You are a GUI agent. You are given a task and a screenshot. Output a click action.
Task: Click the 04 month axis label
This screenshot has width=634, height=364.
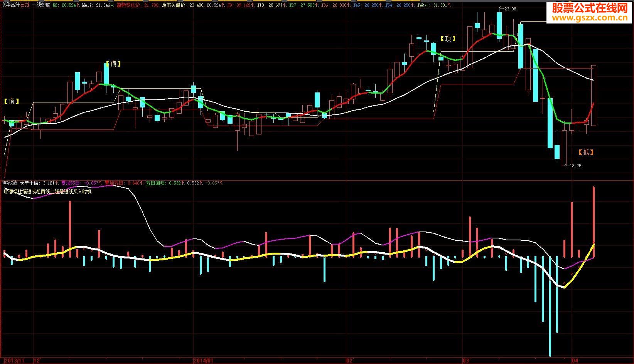pyautogui.click(x=575, y=361)
